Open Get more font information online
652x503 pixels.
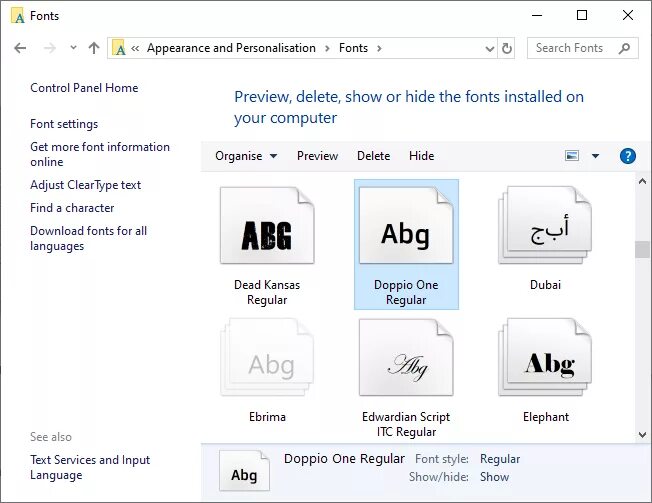(x=100, y=154)
